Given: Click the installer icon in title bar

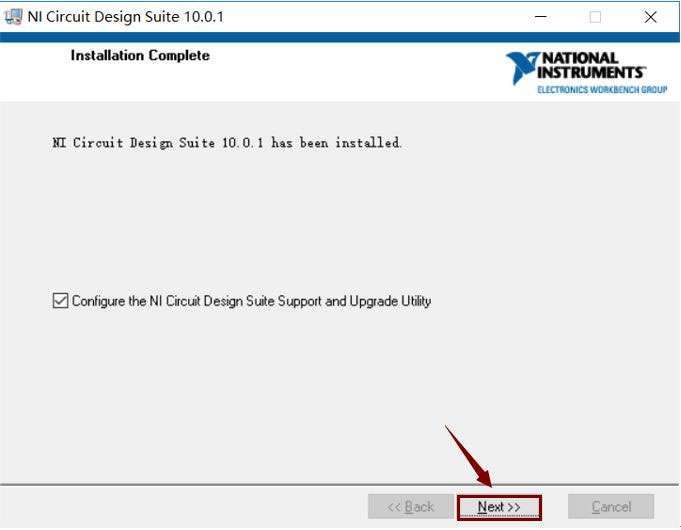Looking at the screenshot, I should 13,17.
